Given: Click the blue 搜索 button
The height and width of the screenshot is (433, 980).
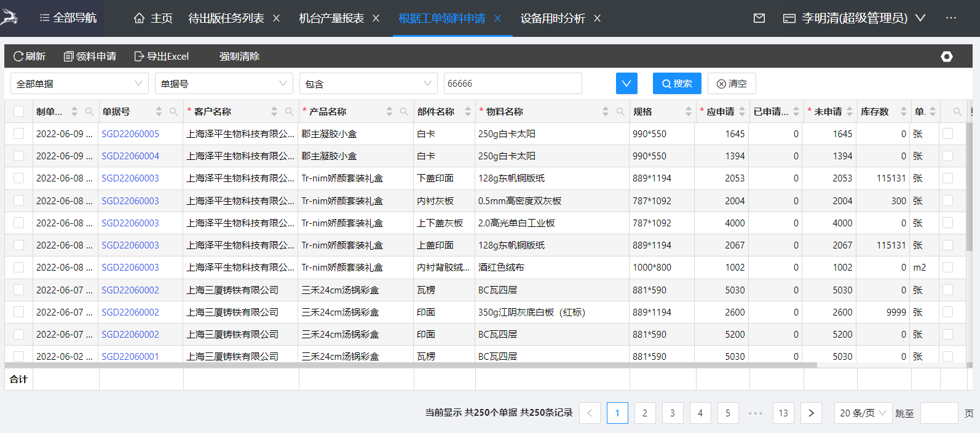Looking at the screenshot, I should (x=677, y=84).
